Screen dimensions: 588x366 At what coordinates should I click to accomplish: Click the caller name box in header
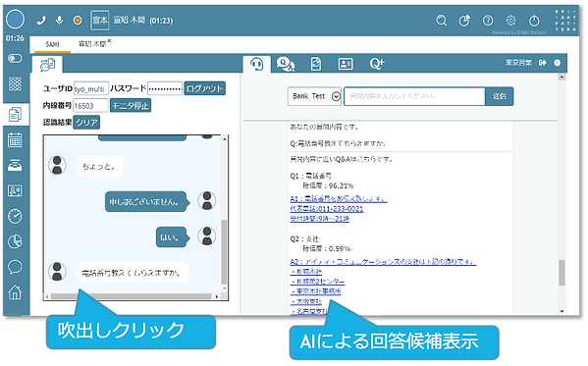(x=100, y=21)
